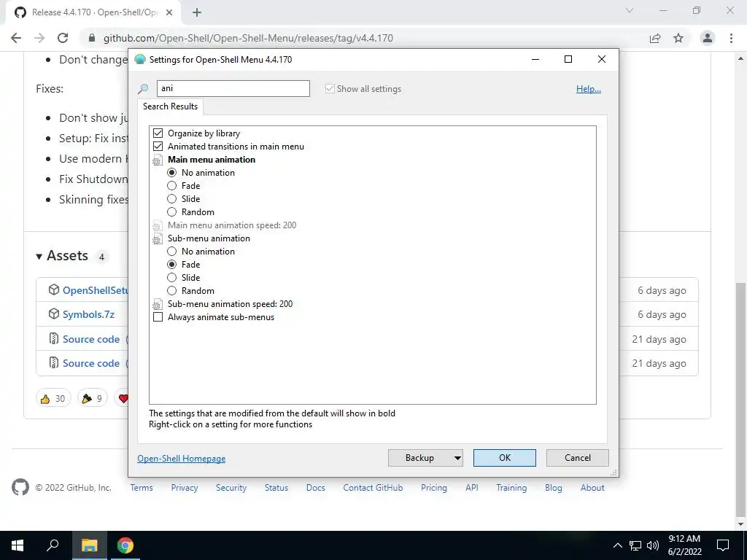Show hidden tray icons chevron
The width and height of the screenshot is (747, 560).
(617, 545)
